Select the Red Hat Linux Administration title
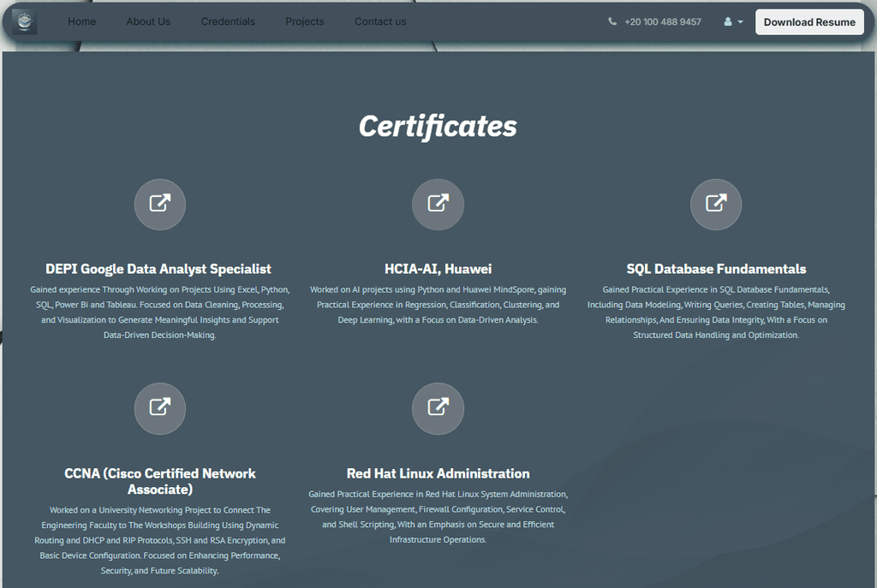The width and height of the screenshot is (877, 588). tap(438, 473)
